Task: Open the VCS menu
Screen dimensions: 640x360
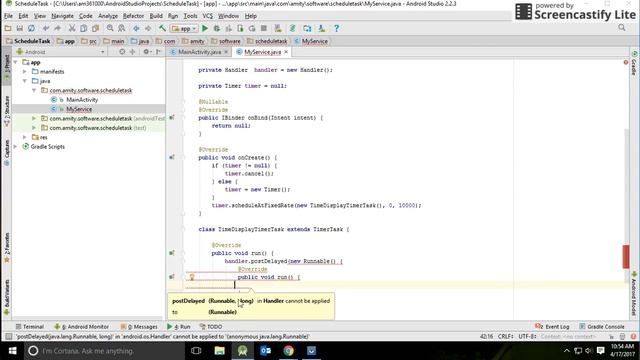Action: tap(207, 16)
